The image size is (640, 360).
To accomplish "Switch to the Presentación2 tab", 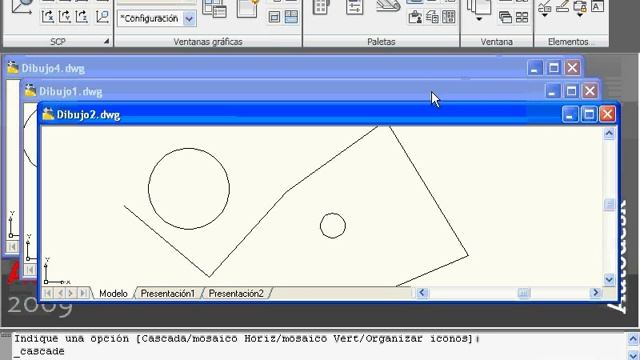I will pos(236,293).
